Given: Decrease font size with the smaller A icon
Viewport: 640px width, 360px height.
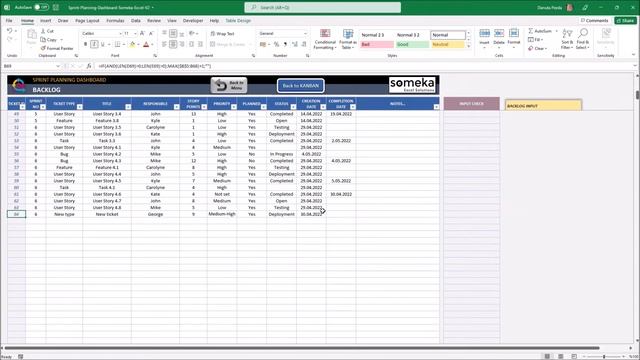Looking at the screenshot, I should (151, 33).
